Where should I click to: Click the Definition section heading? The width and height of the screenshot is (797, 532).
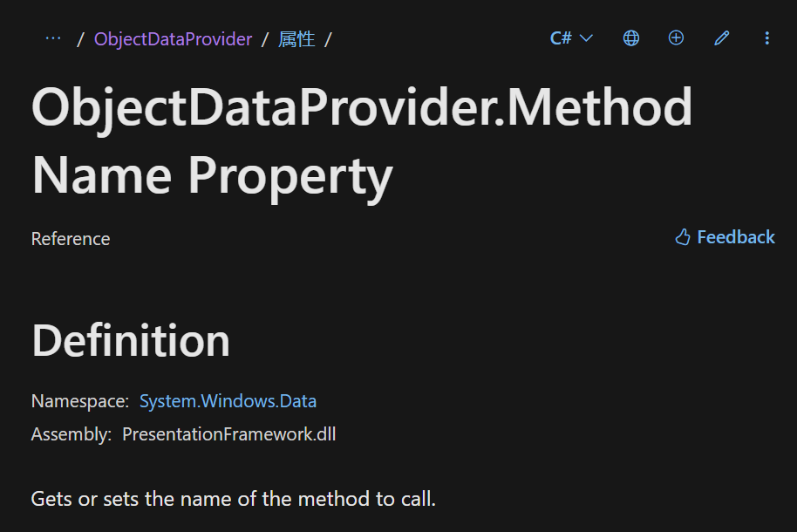[130, 340]
